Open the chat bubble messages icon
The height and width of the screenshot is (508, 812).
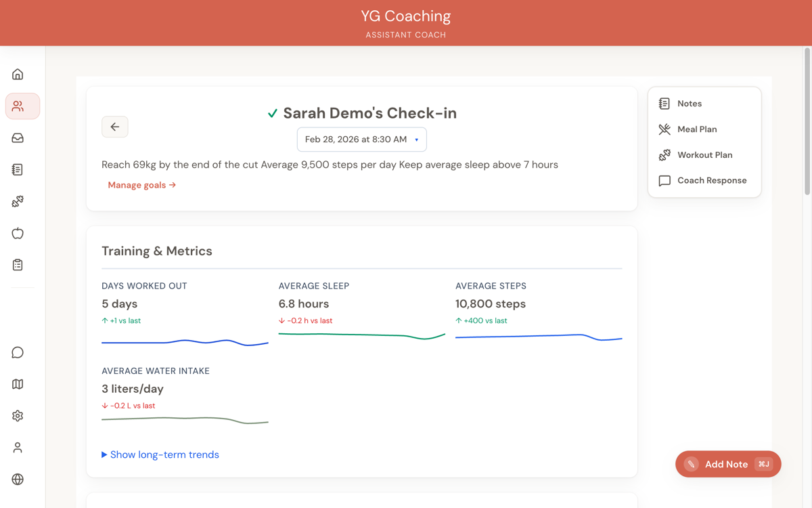[x=17, y=352]
